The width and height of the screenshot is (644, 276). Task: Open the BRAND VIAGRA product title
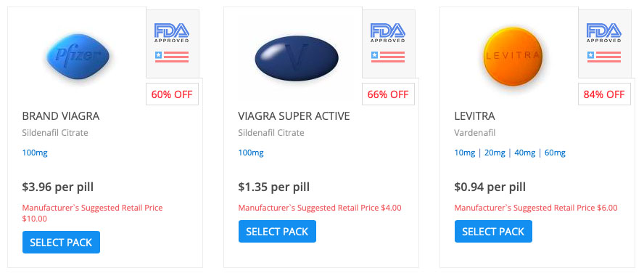click(x=61, y=116)
